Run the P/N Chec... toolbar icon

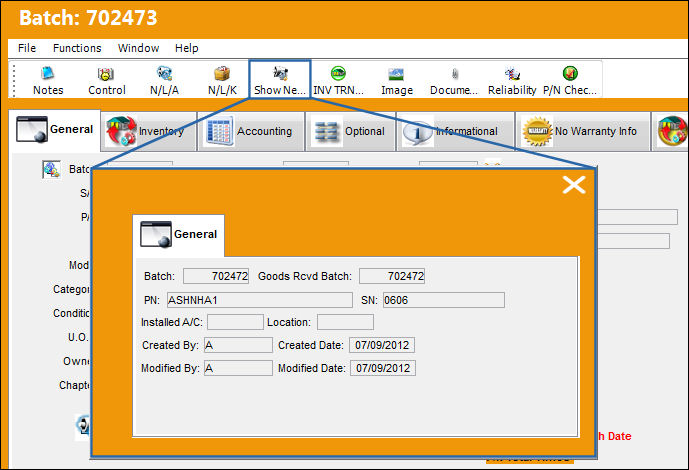570,80
